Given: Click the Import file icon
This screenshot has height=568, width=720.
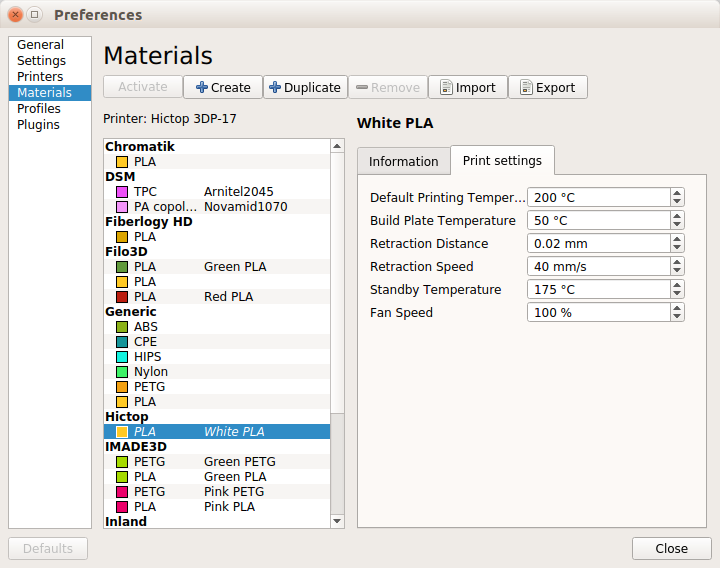Looking at the screenshot, I should coord(446,88).
